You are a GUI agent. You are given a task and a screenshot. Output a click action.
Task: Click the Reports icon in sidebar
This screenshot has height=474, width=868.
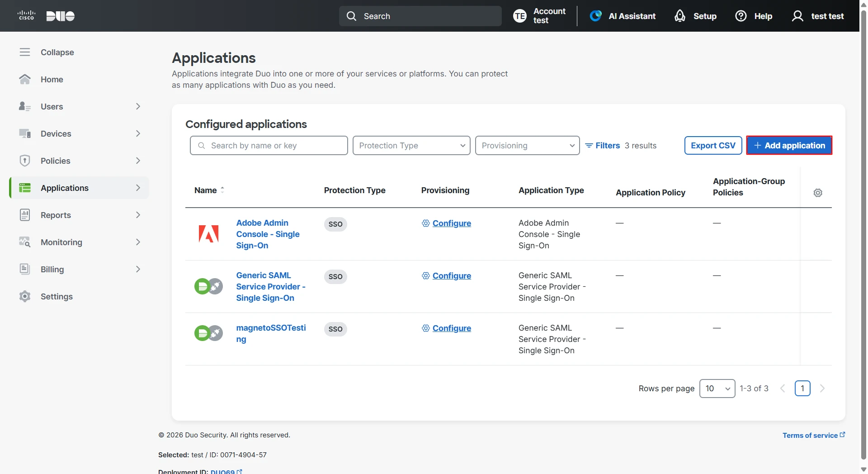tap(25, 215)
